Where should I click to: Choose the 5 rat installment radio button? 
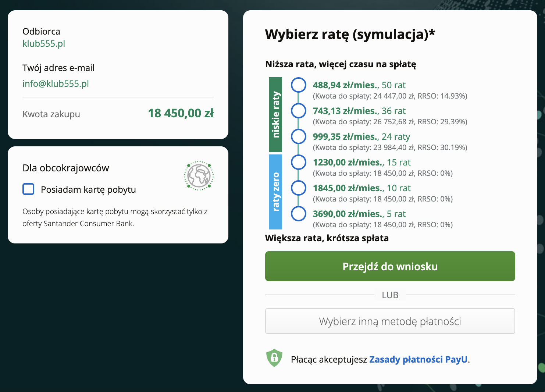click(x=298, y=214)
